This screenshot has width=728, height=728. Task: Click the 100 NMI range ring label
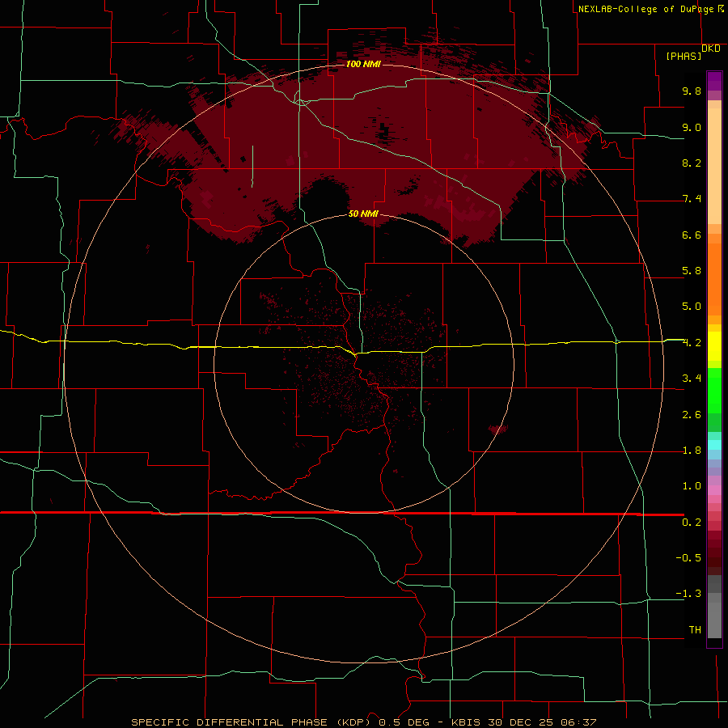363,64
